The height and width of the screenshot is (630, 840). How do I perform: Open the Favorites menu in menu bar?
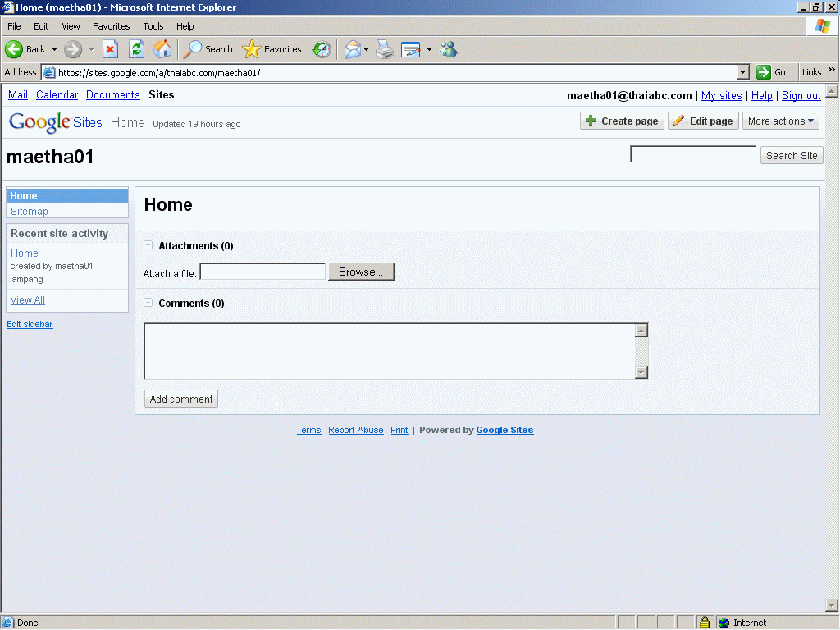[111, 26]
